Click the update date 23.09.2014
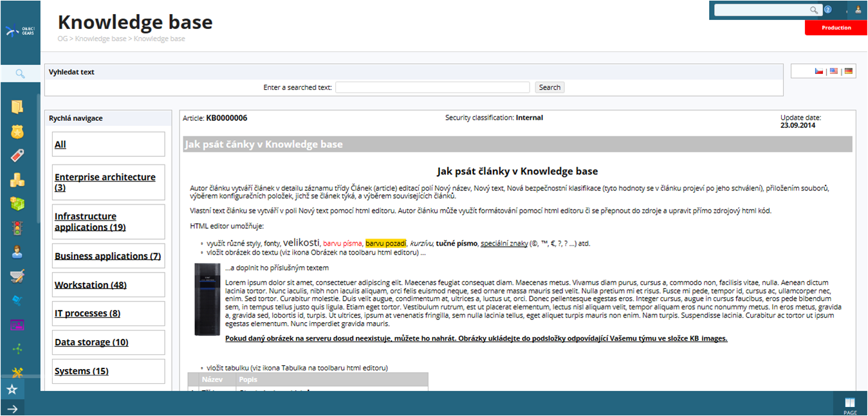The image size is (868, 416). (798, 125)
